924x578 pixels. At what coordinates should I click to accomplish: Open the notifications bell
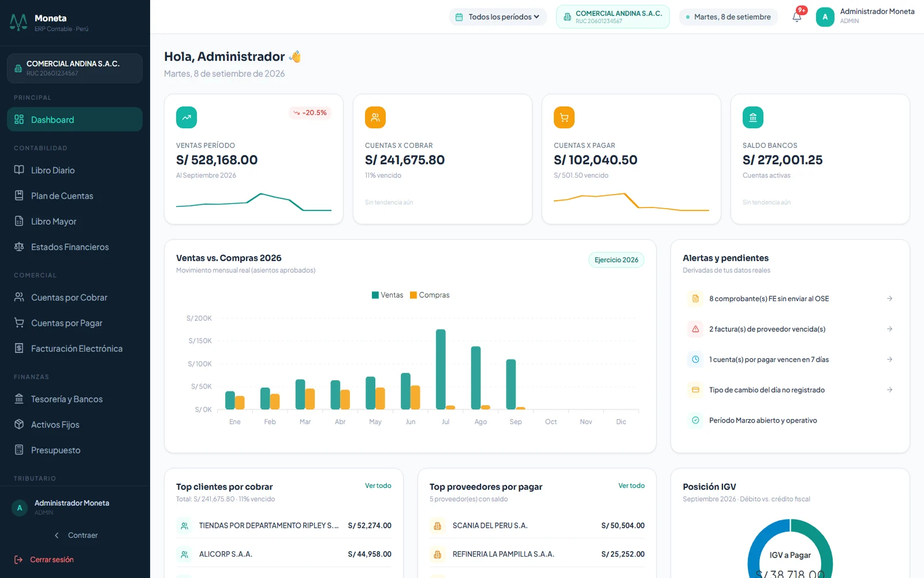[x=797, y=17]
